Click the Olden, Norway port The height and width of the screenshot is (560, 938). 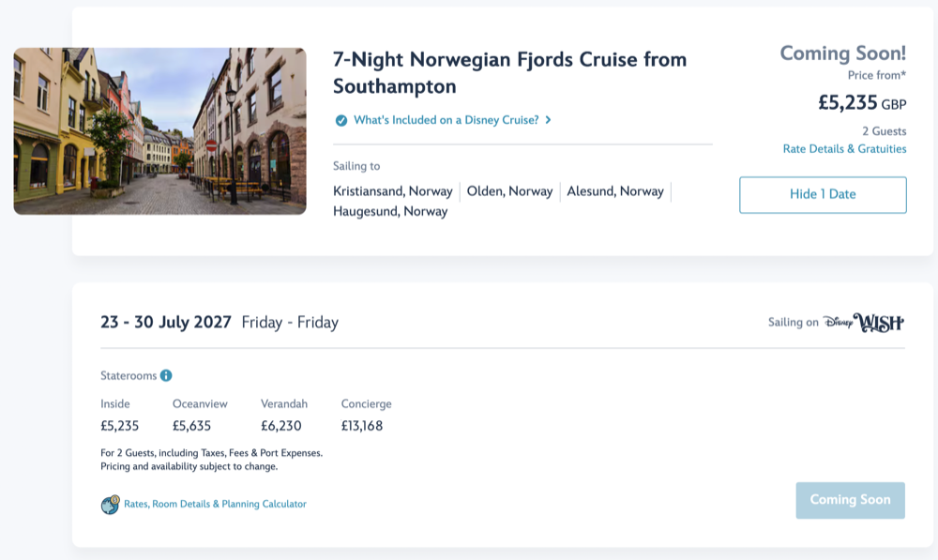coord(509,191)
